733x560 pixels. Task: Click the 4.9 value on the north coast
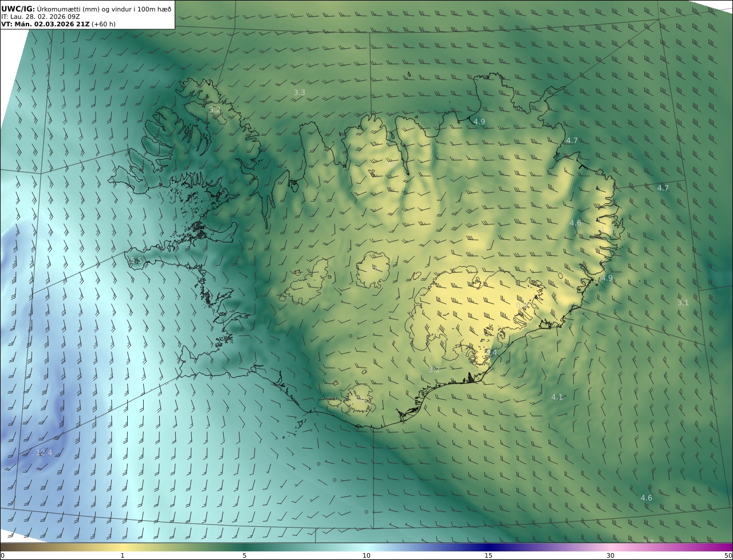[x=479, y=122]
